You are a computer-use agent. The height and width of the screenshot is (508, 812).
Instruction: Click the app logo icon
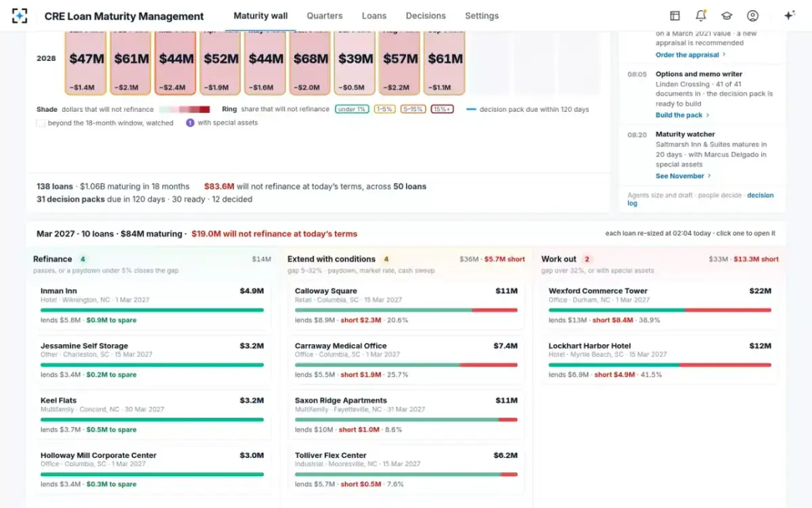coord(20,16)
